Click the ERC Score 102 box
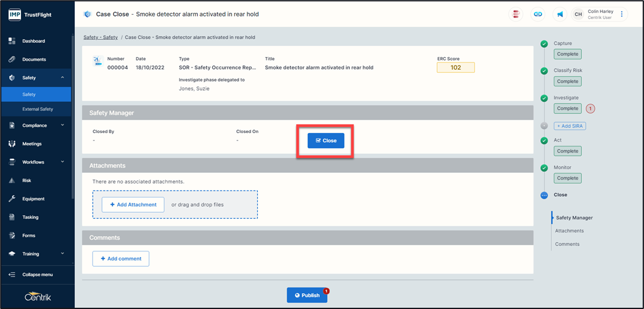 456,67
